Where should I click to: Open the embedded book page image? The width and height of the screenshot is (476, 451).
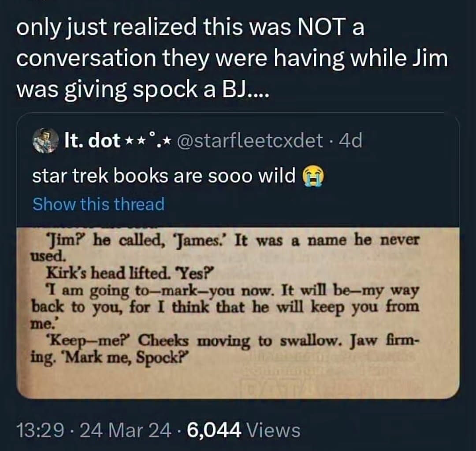click(x=238, y=313)
